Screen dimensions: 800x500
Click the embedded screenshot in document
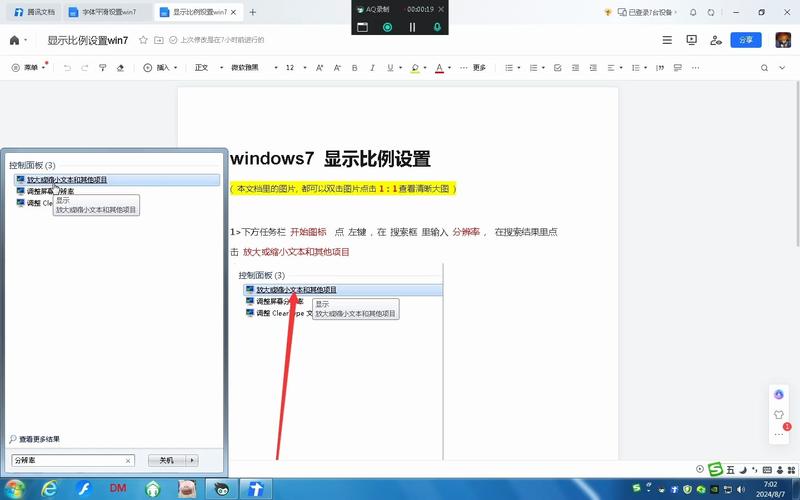338,362
